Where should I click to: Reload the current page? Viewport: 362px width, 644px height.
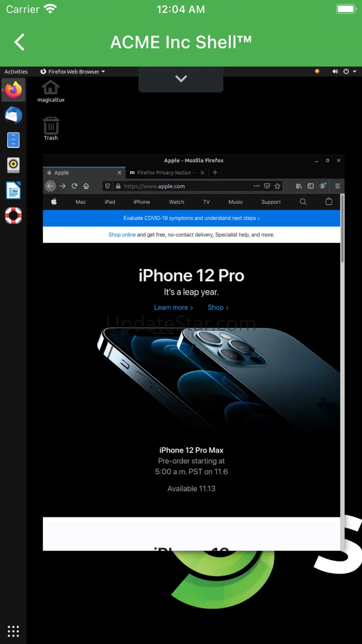pyautogui.click(x=74, y=186)
